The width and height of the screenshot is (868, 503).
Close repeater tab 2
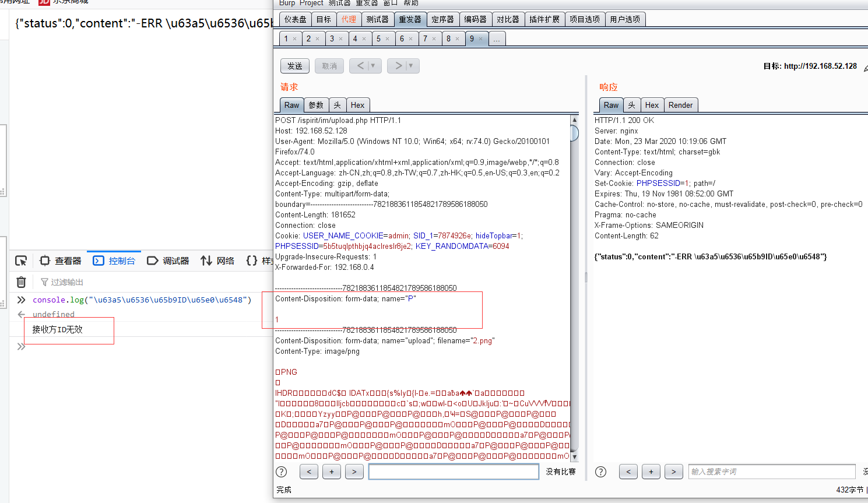(x=317, y=39)
